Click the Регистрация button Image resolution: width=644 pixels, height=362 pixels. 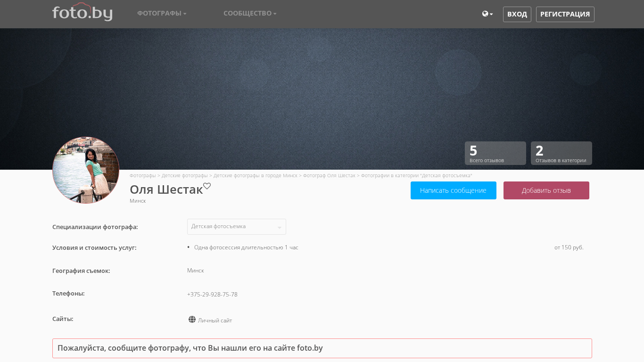click(565, 14)
